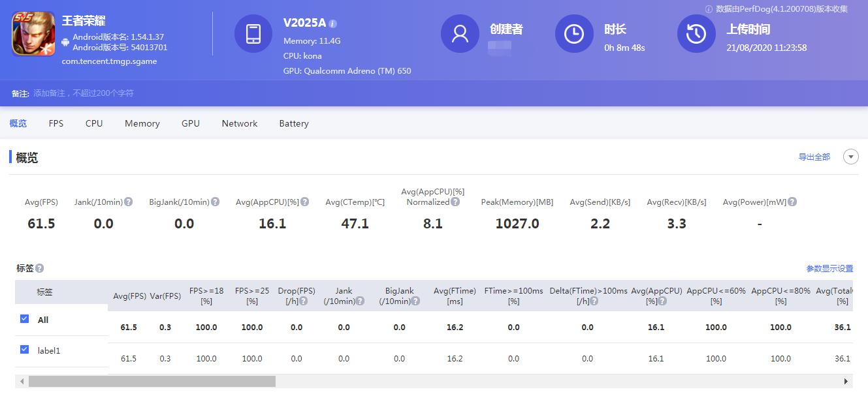Screen dimensions: 868x398
Task: Switch to the FPS tab
Action: (56, 123)
